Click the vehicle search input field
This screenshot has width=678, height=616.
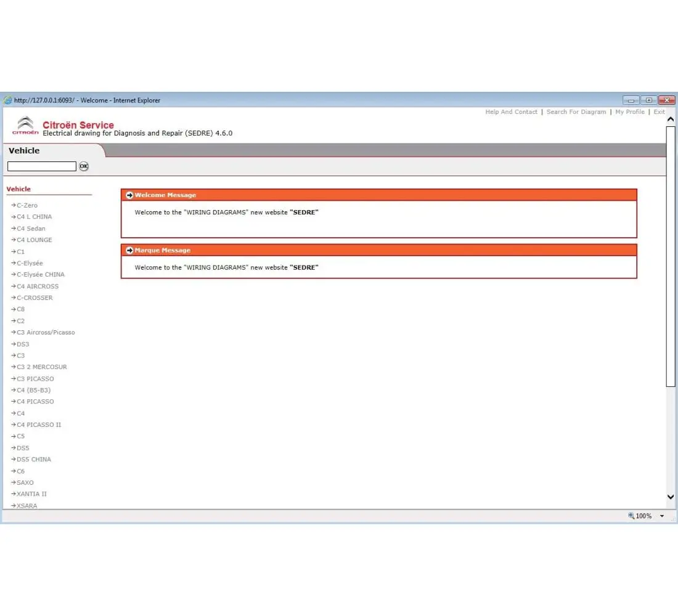(41, 166)
